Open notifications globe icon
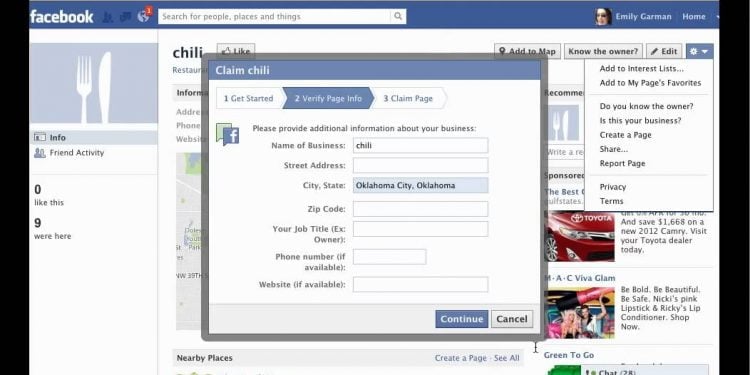 (x=143, y=16)
